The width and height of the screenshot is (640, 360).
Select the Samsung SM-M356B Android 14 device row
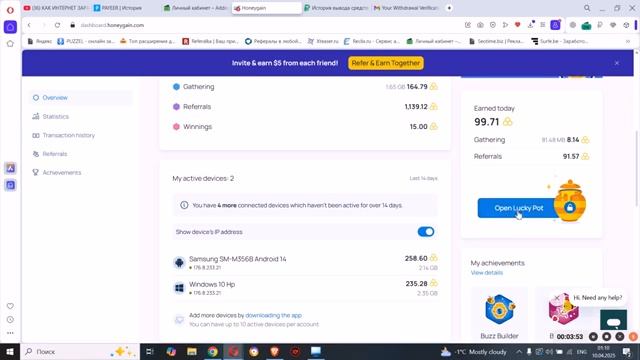[x=305, y=262]
